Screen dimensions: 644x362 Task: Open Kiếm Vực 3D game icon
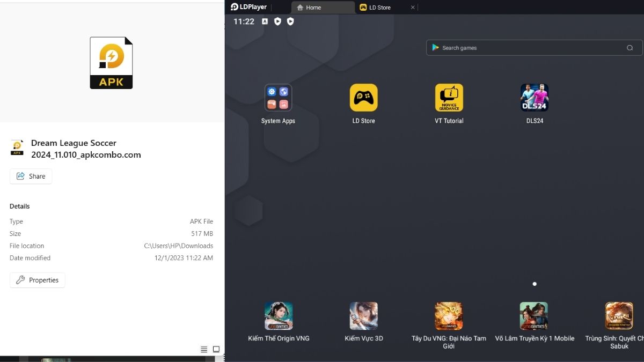[363, 316]
